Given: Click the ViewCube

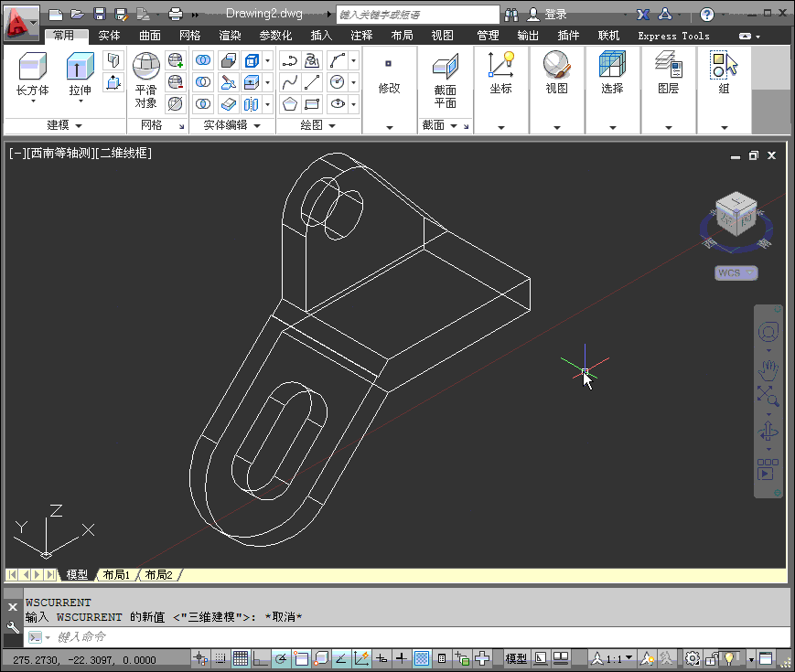Looking at the screenshot, I should [736, 214].
